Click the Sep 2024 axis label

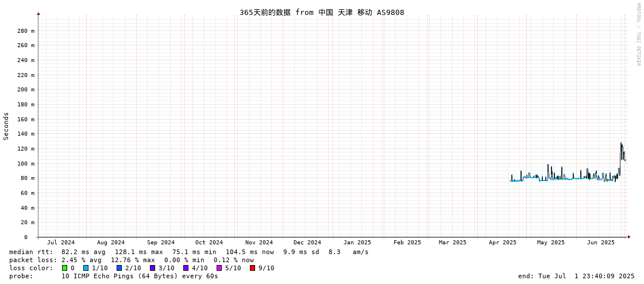(x=161, y=243)
